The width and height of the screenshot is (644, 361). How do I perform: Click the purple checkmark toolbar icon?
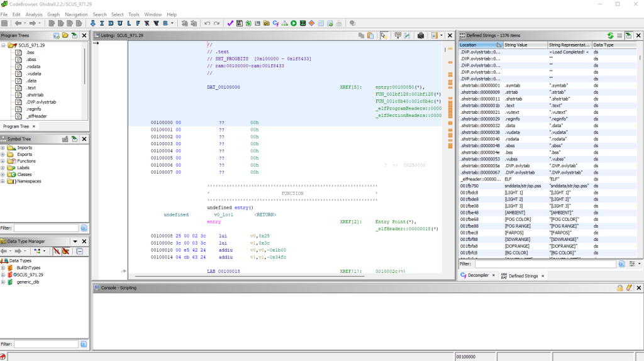pyautogui.click(x=230, y=23)
